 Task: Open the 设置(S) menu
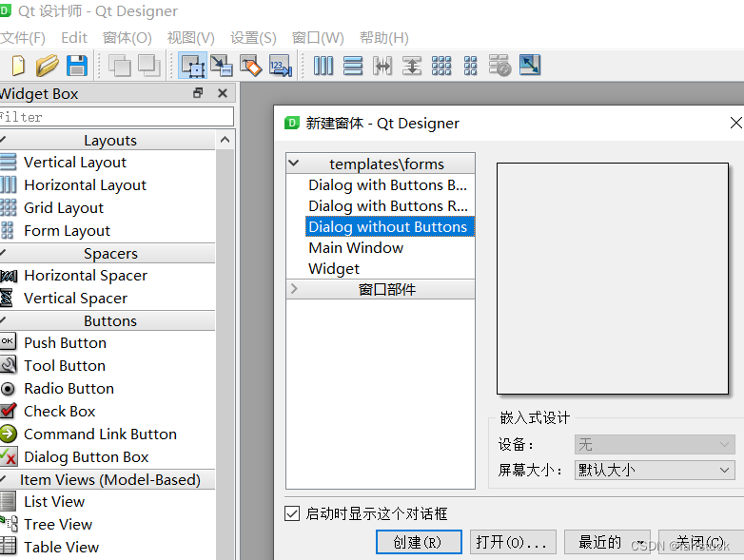coord(253,37)
